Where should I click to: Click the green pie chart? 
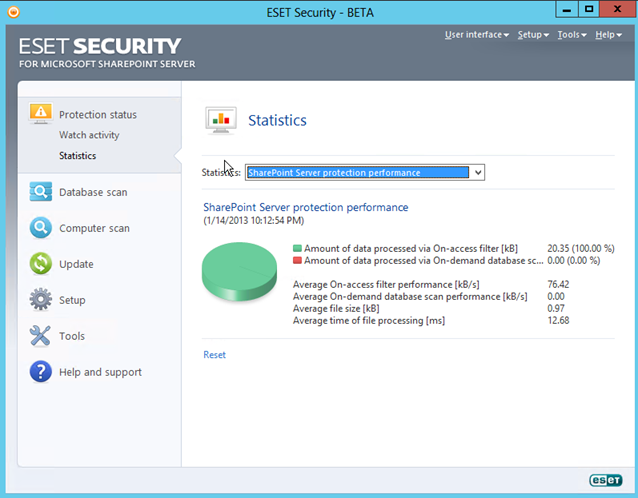(239, 271)
